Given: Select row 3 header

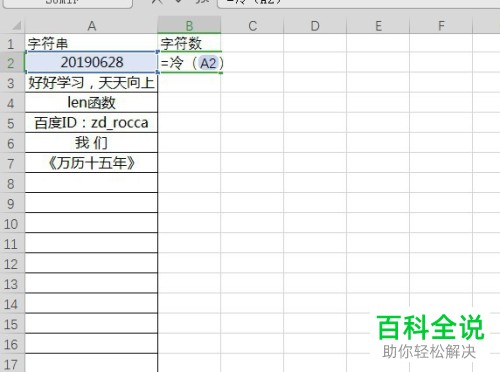Looking at the screenshot, I should click(12, 83).
